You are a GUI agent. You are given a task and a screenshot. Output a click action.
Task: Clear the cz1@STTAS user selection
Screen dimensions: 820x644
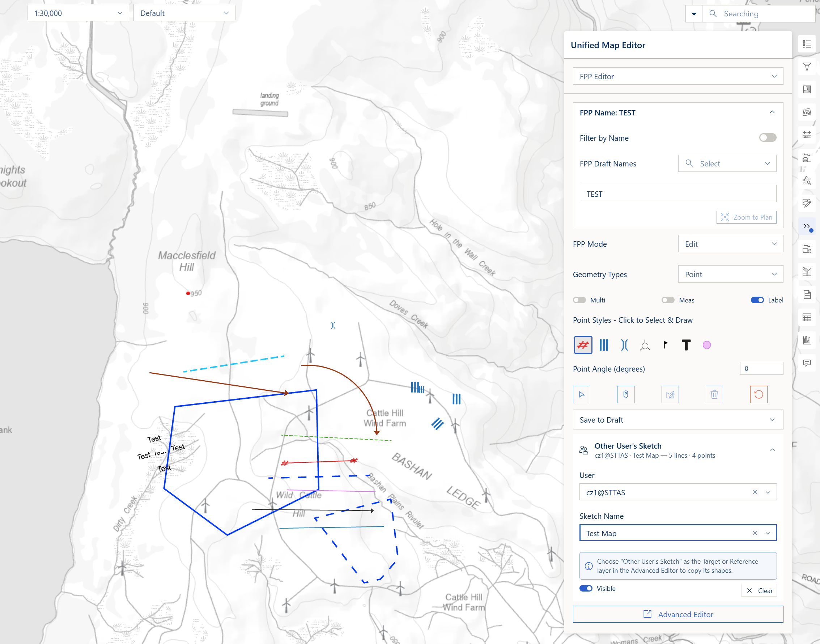tap(755, 492)
